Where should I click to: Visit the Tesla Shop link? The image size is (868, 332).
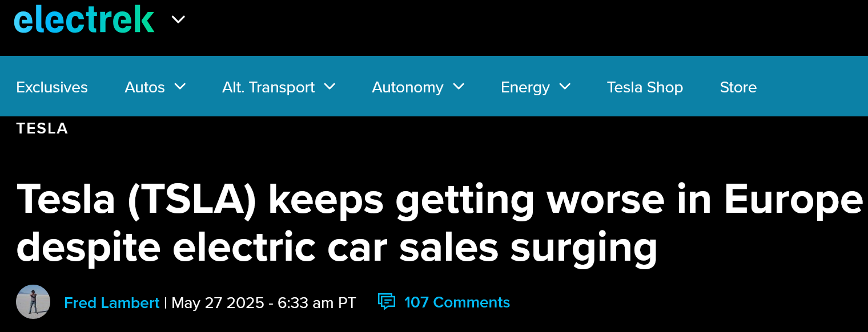tap(645, 87)
